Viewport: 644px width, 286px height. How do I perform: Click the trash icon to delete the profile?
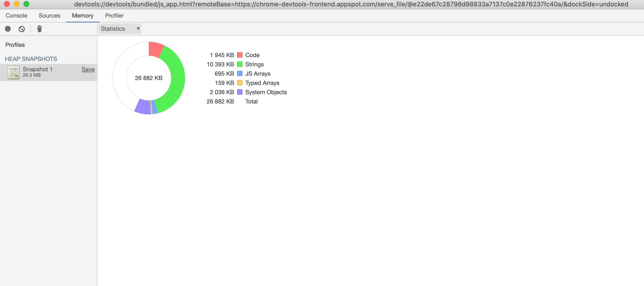pyautogui.click(x=39, y=29)
